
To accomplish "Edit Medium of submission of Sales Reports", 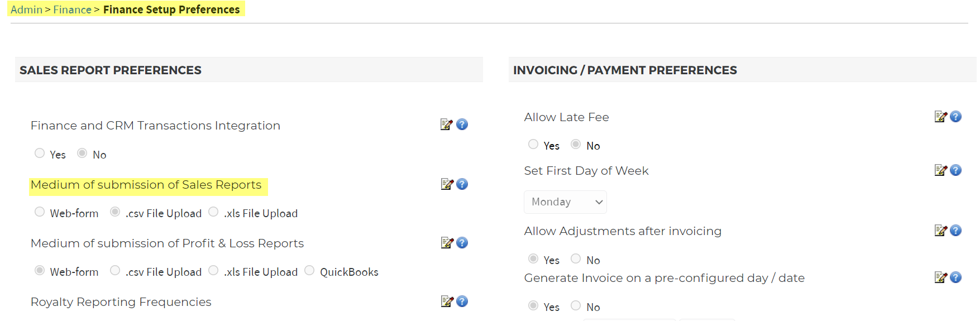I will click(447, 184).
